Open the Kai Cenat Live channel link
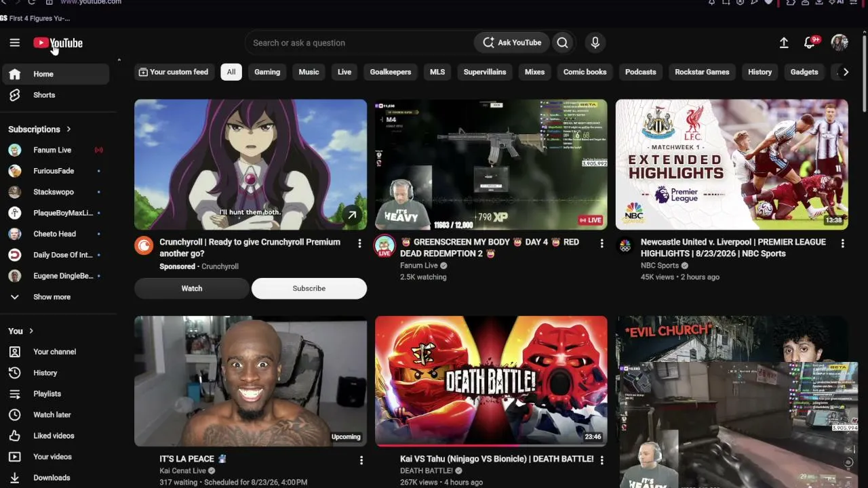 click(182, 471)
